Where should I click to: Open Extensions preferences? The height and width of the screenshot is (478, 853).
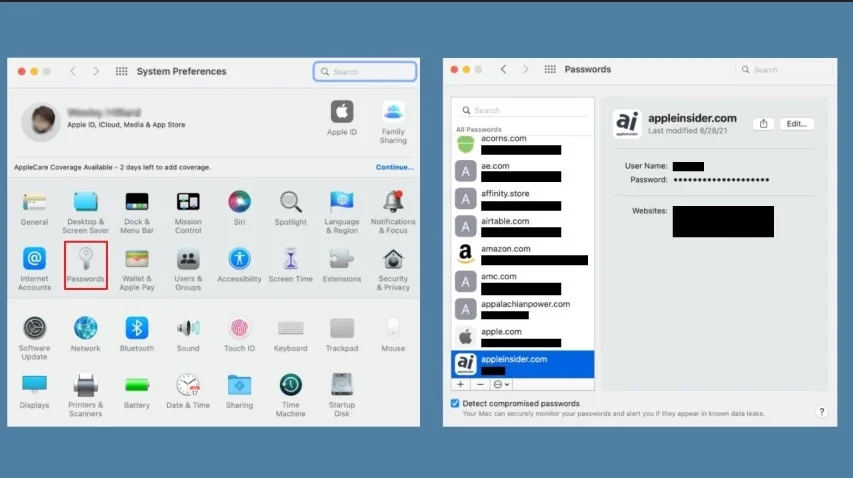342,265
